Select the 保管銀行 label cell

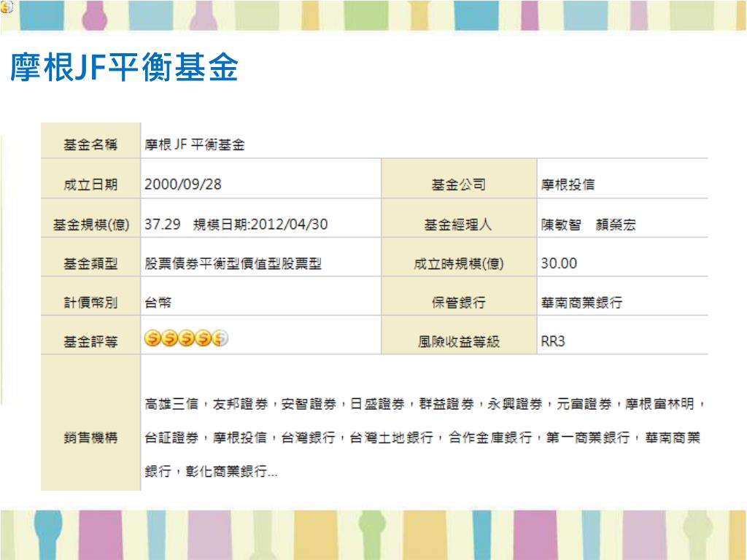[x=459, y=296]
